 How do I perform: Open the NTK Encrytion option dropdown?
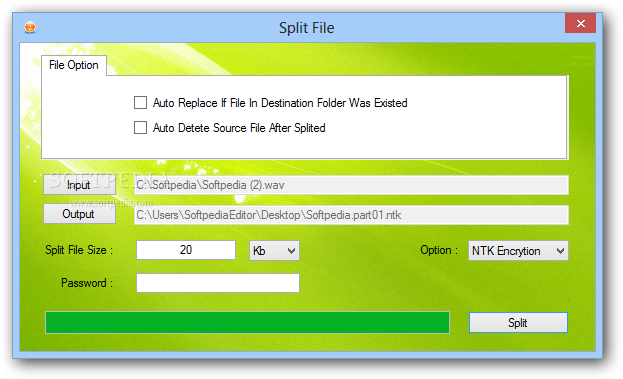[x=518, y=251]
